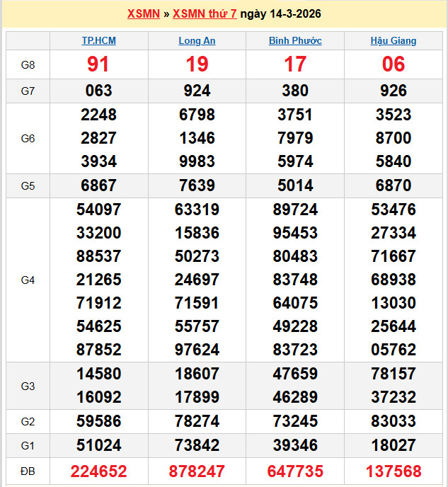448x487 pixels.
Task: Click the G8 prize row label
Action: [28, 65]
